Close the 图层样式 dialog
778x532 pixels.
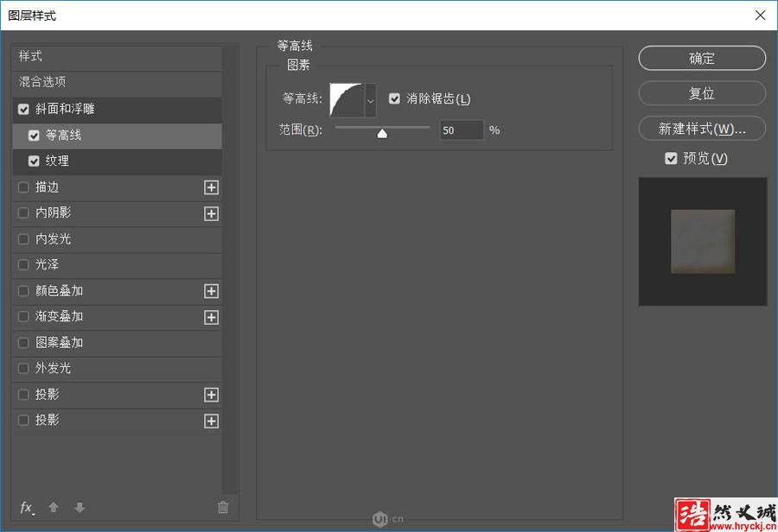[760, 16]
